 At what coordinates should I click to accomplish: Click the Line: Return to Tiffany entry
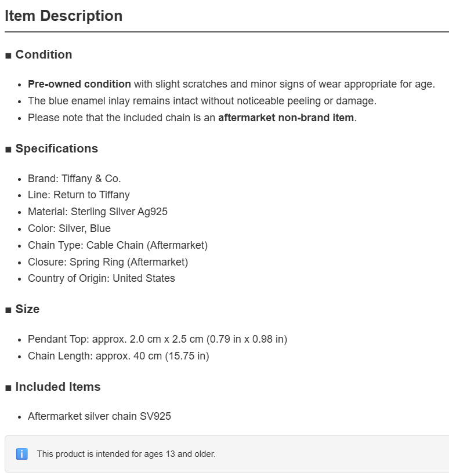79,195
